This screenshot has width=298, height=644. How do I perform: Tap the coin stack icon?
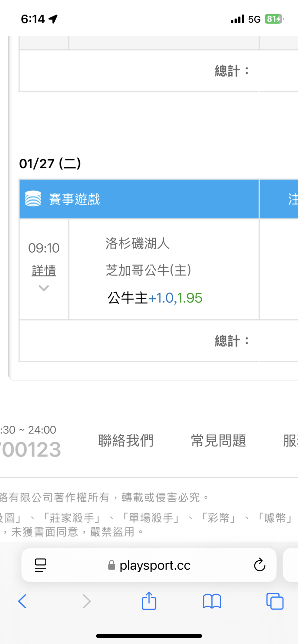(33, 199)
